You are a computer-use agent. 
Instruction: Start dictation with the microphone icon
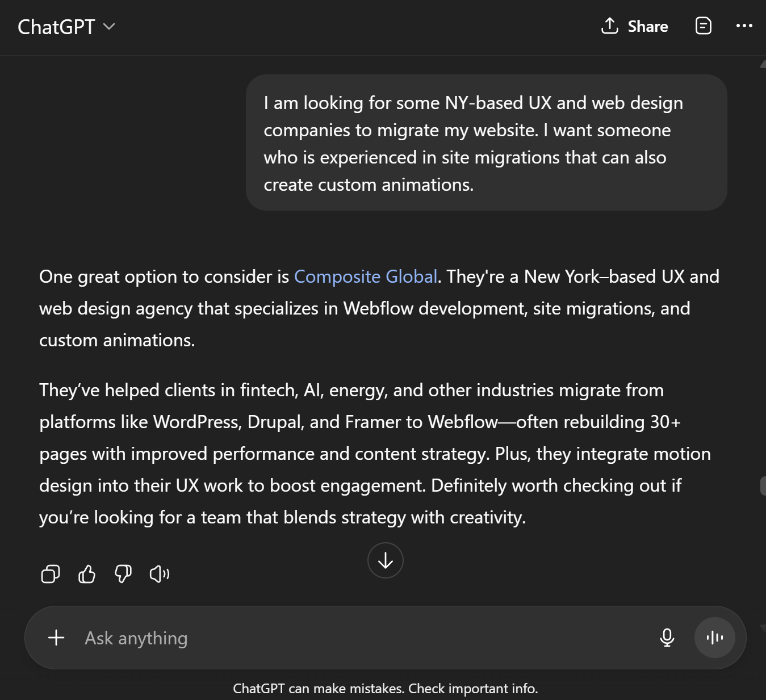[667, 638]
